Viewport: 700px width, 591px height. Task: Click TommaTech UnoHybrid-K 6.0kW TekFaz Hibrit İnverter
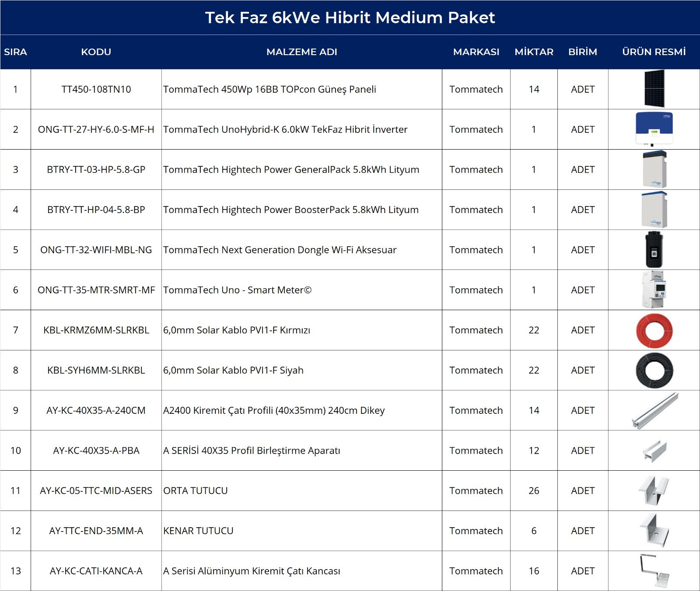click(x=285, y=129)
